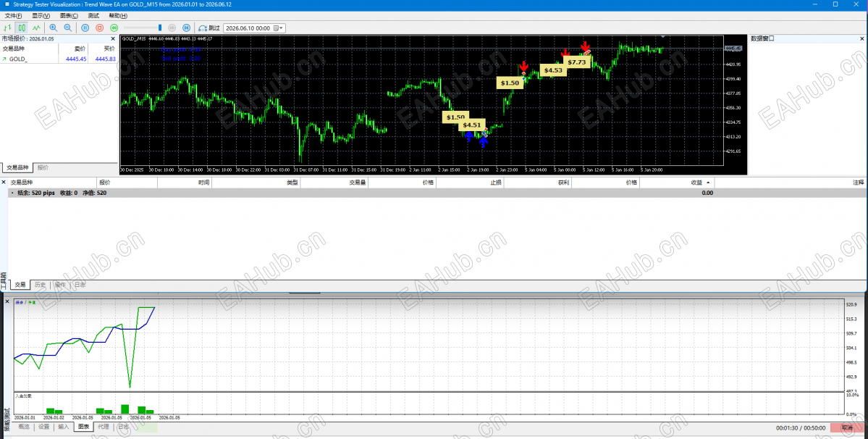
Task: Switch to the 操作 tab in toolbox
Action: pyautogui.click(x=60, y=285)
